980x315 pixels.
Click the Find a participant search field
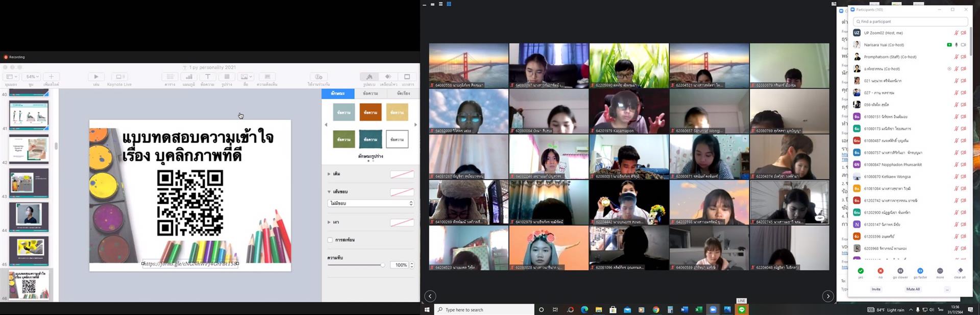[x=911, y=21]
